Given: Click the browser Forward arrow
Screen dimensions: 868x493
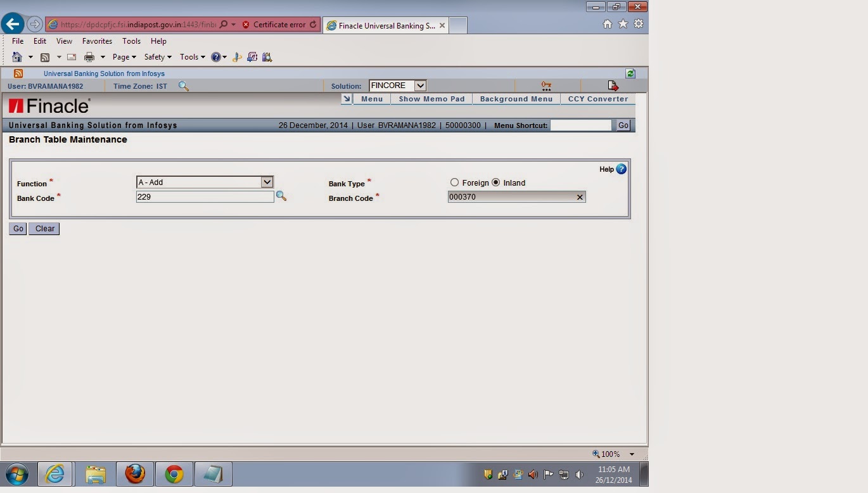Looking at the screenshot, I should (x=35, y=25).
